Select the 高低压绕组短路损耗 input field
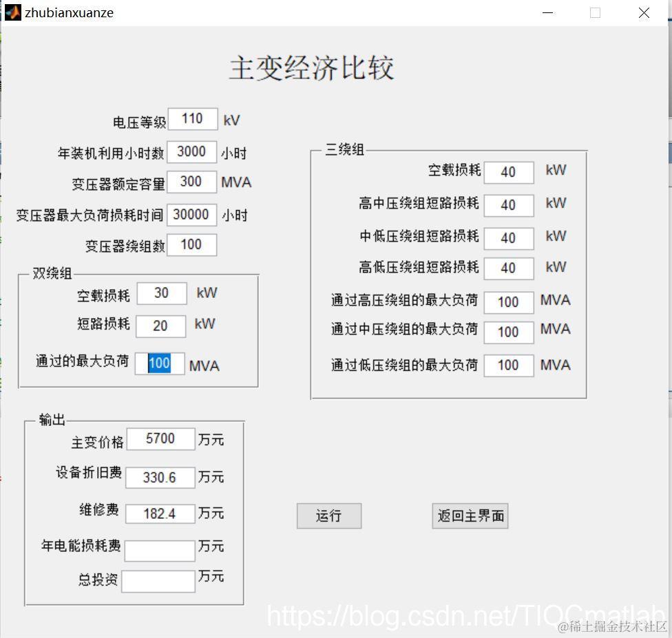Viewport: 672px width, 638px height. 509,268
